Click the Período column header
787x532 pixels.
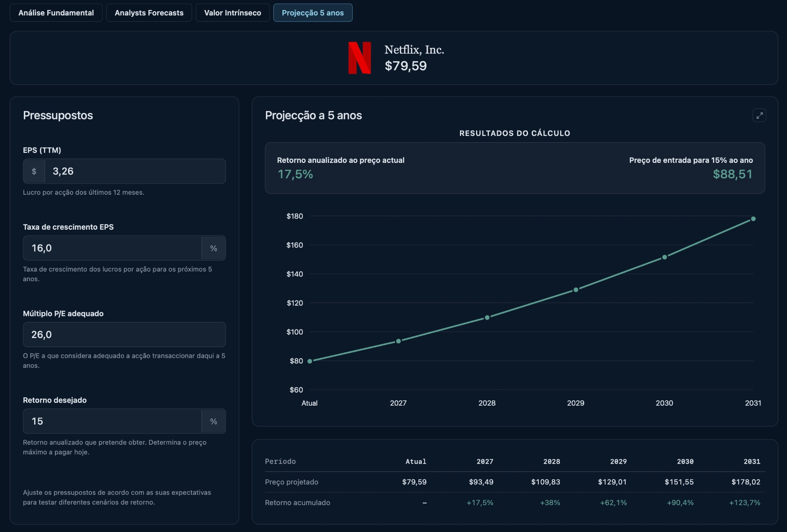(x=281, y=461)
